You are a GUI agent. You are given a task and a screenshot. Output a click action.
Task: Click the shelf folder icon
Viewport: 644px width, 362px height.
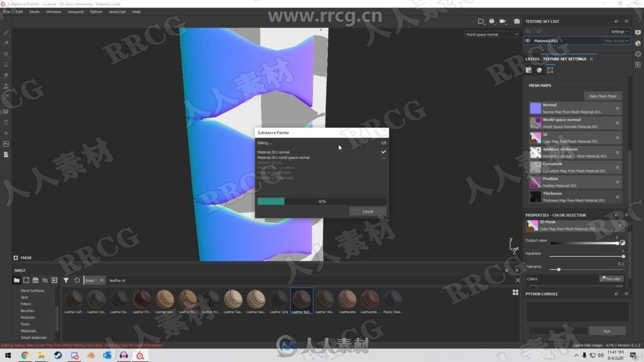click(17, 280)
